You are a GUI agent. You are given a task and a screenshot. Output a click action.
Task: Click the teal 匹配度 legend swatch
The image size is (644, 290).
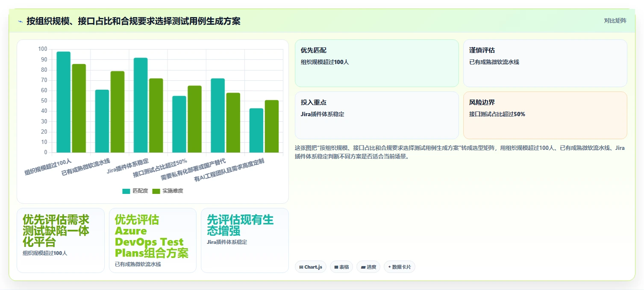pos(126,191)
